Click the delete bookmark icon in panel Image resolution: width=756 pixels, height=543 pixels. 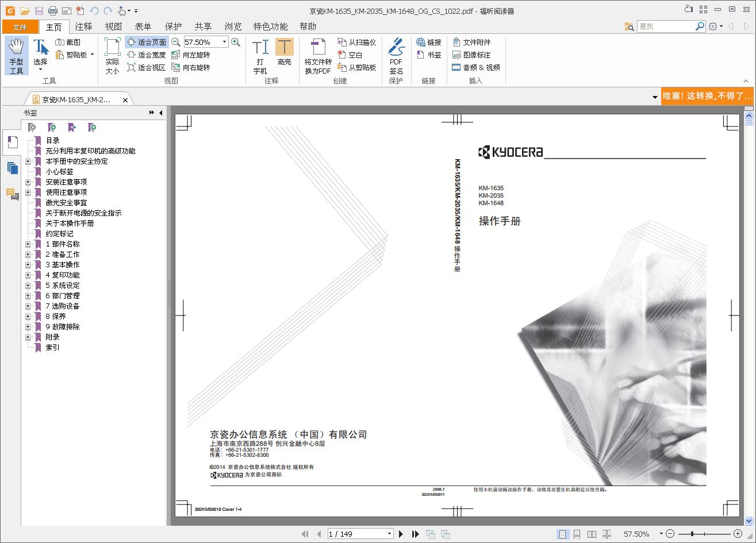[32, 128]
